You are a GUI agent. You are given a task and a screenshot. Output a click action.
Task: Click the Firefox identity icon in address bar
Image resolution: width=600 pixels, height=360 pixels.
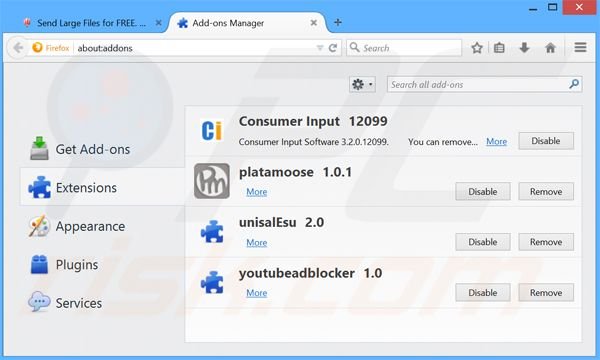(37, 48)
